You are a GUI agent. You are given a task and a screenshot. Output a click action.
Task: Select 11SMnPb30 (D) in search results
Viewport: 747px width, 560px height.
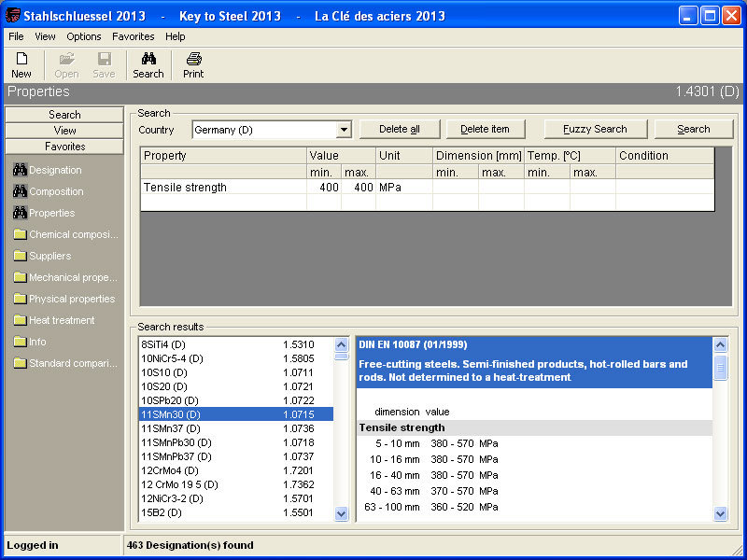(x=236, y=442)
